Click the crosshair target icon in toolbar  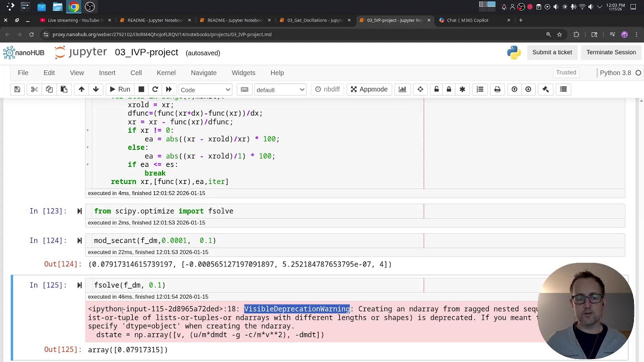420,89
